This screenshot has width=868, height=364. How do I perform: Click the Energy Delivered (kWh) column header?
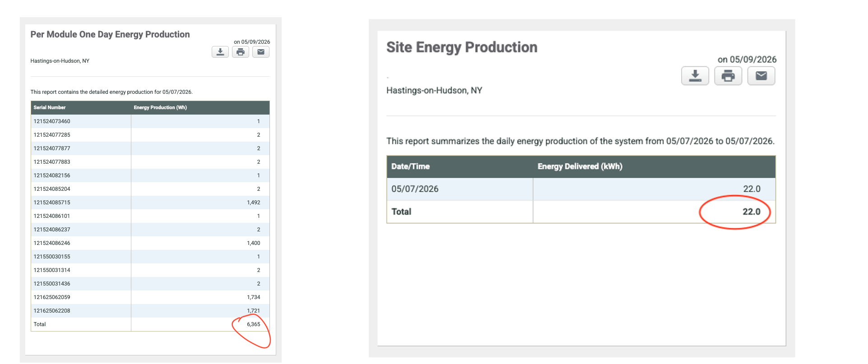point(580,166)
